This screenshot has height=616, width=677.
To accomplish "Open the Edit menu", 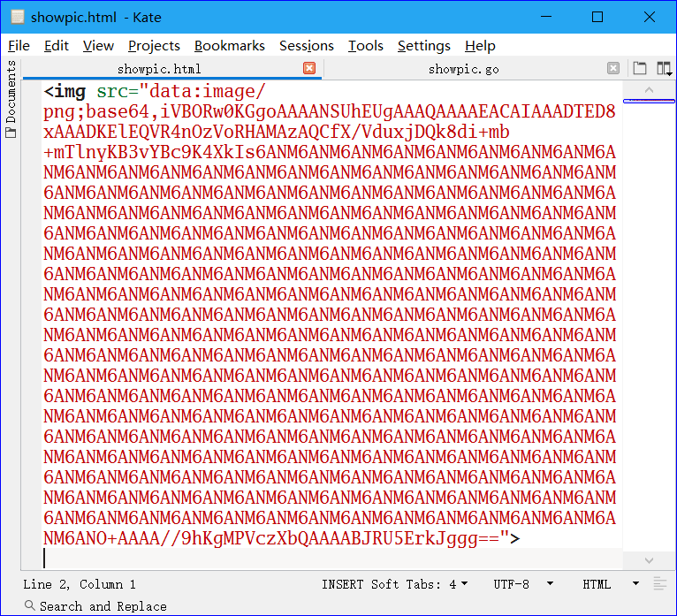I will (x=57, y=45).
